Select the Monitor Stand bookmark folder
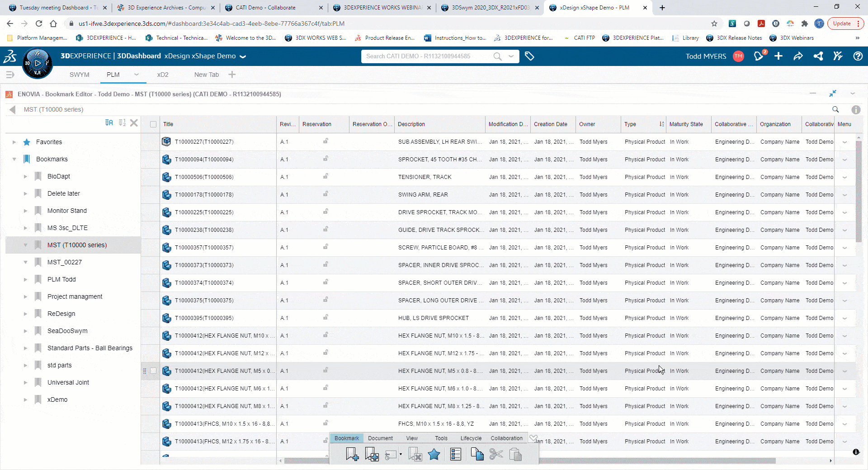868x470 pixels. point(67,211)
